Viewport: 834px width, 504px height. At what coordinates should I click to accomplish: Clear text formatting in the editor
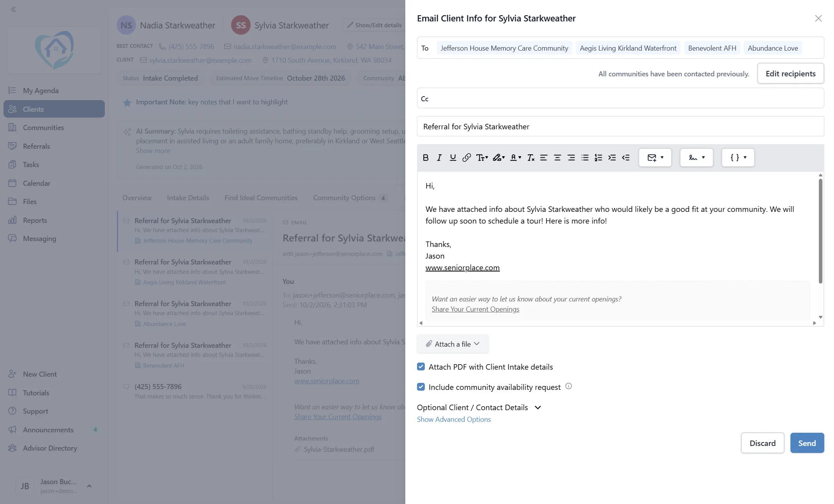coord(530,158)
